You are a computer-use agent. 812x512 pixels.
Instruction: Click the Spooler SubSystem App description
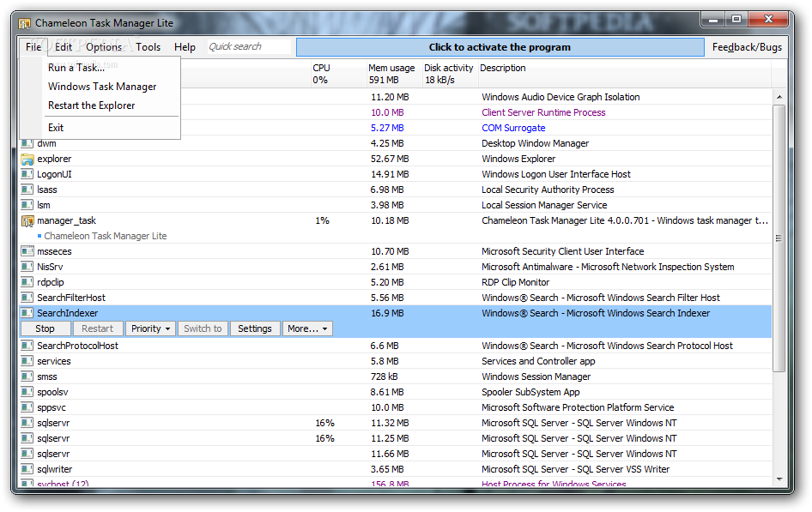pos(530,392)
